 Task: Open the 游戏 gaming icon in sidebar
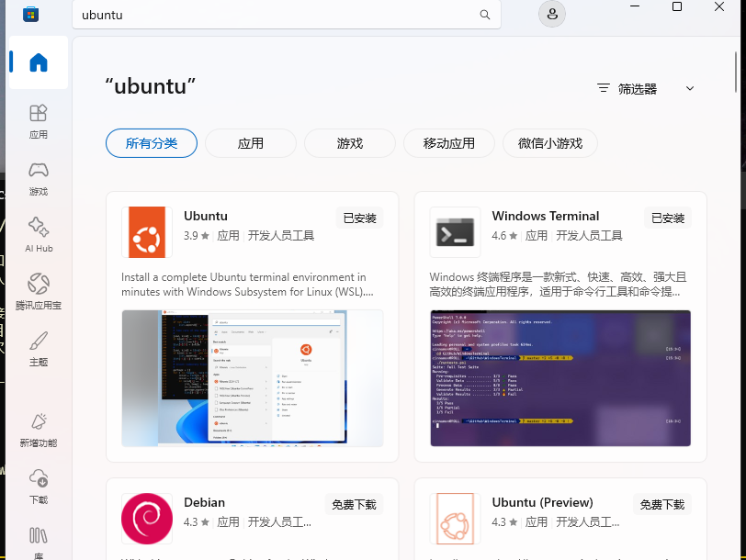point(38,179)
